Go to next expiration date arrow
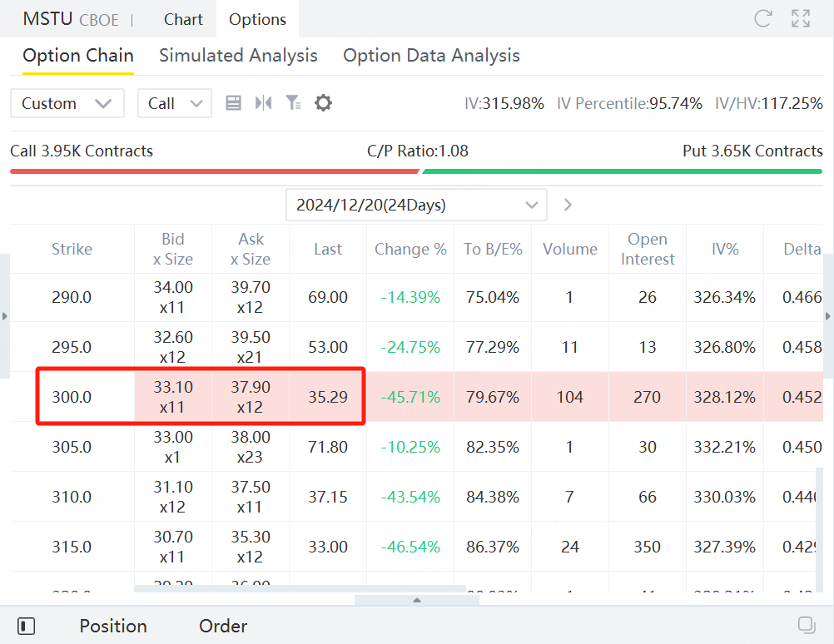 point(568,205)
